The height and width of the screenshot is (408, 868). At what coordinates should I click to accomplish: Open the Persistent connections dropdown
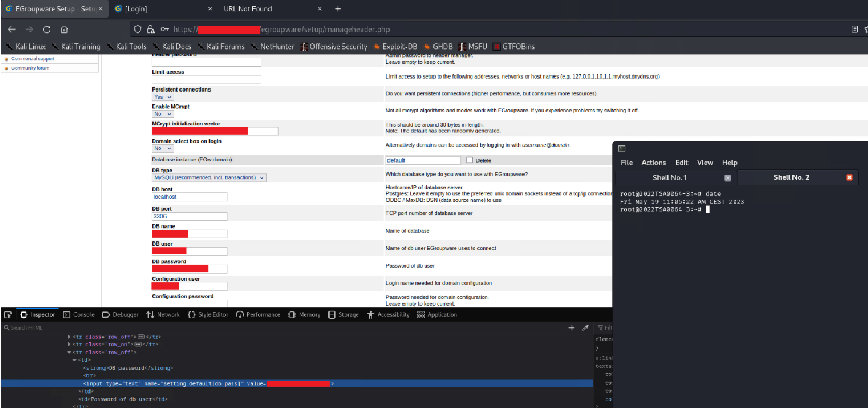163,97
